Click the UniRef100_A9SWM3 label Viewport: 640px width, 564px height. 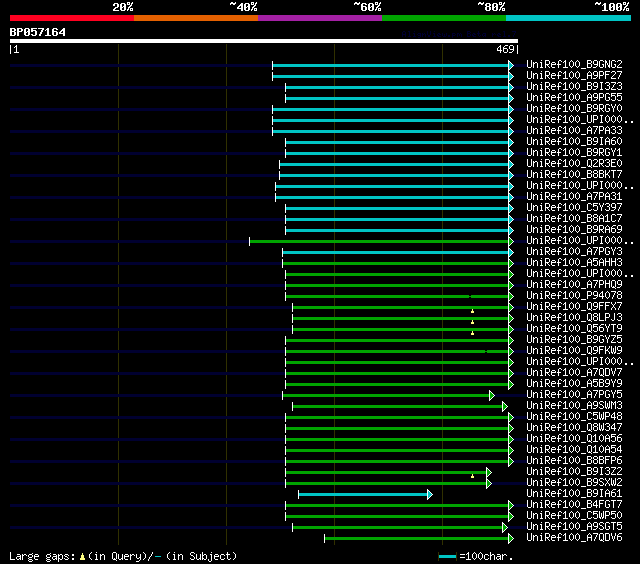(574, 406)
